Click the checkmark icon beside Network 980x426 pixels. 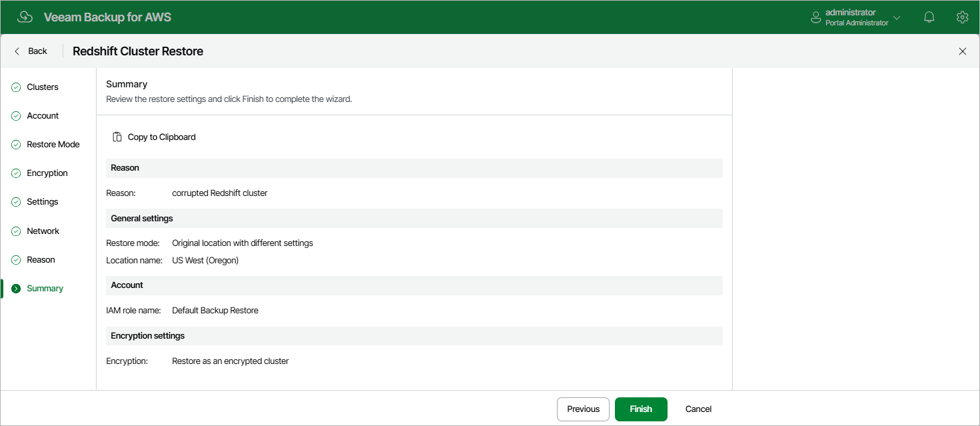click(x=16, y=231)
